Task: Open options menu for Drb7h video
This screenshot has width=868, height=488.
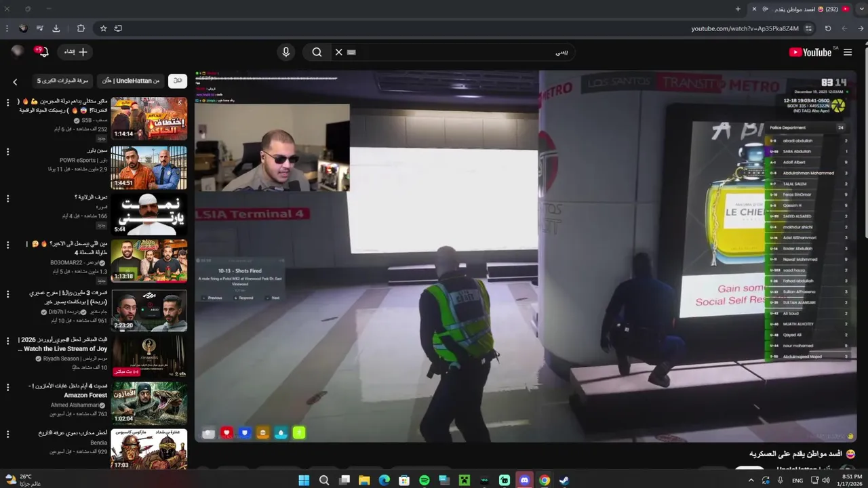Action: pos(8,294)
